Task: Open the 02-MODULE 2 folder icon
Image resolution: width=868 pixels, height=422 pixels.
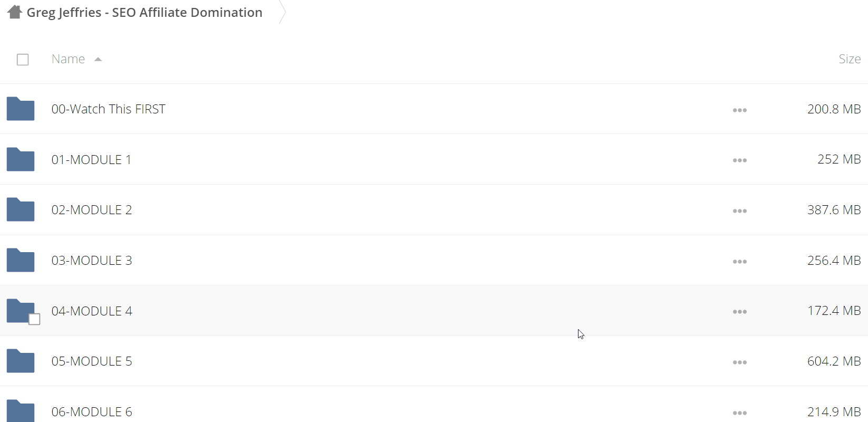Action: [21, 210]
